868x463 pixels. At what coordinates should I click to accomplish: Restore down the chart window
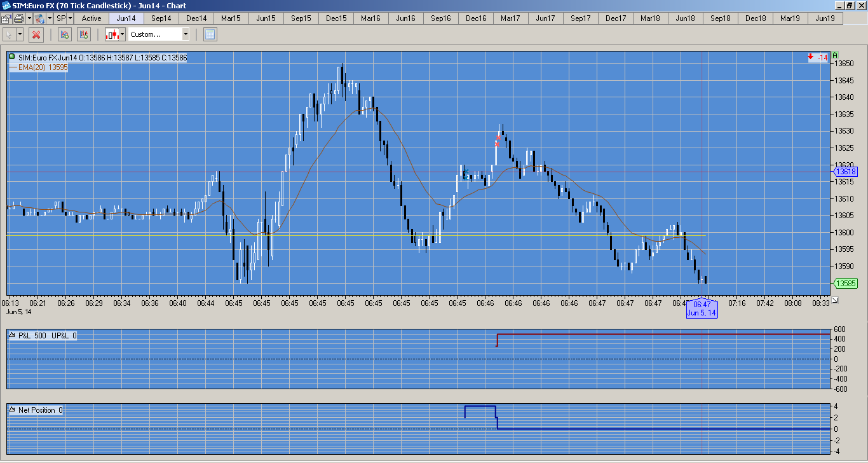(x=850, y=6)
